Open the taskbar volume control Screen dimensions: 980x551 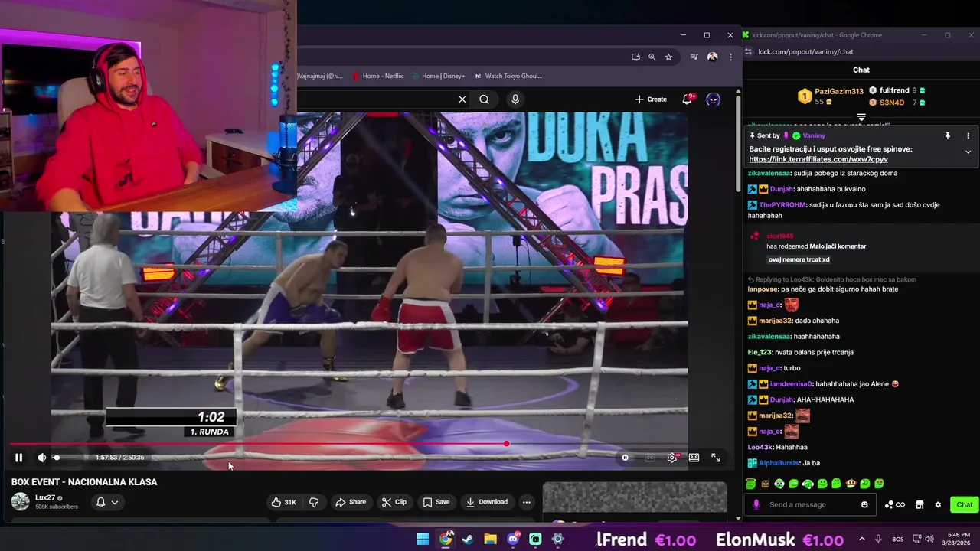click(929, 540)
